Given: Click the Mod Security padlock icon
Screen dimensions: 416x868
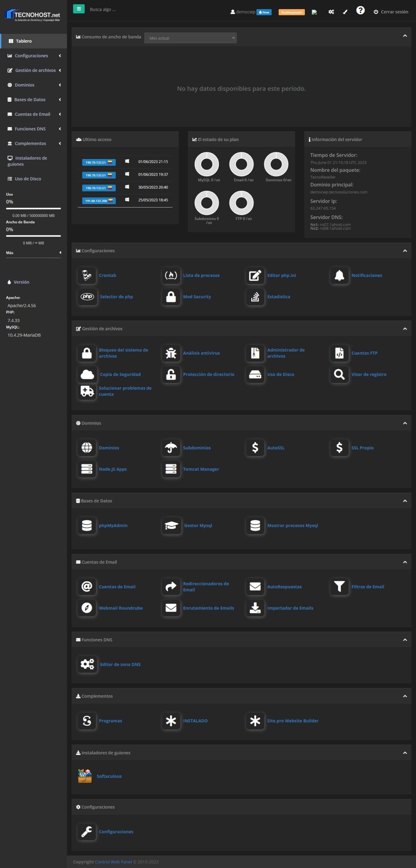Looking at the screenshot, I should coord(171,297).
